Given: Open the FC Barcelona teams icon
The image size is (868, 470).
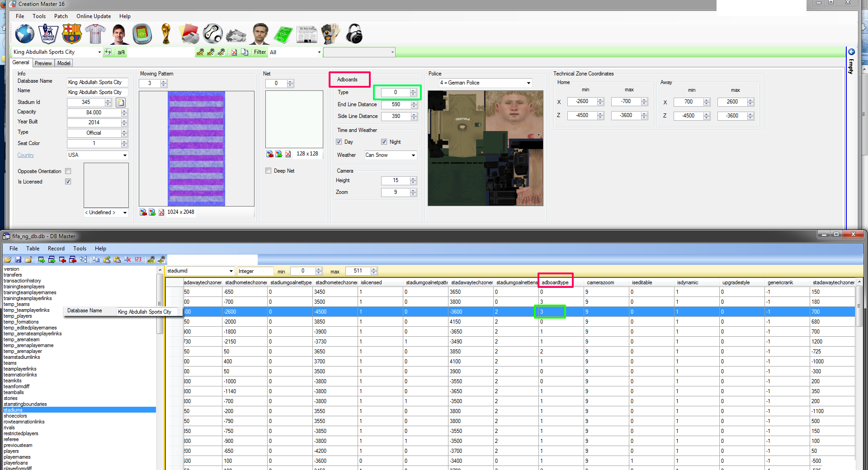Looking at the screenshot, I should pos(72,34).
